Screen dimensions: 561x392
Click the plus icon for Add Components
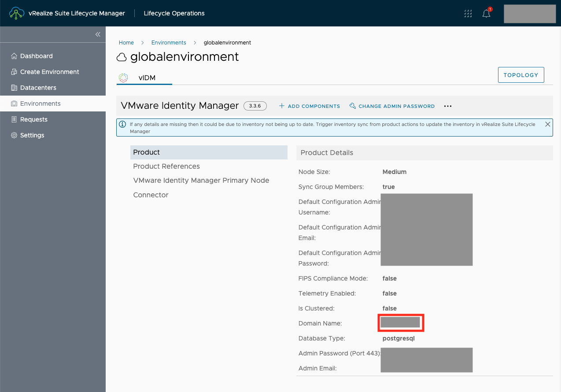click(282, 106)
